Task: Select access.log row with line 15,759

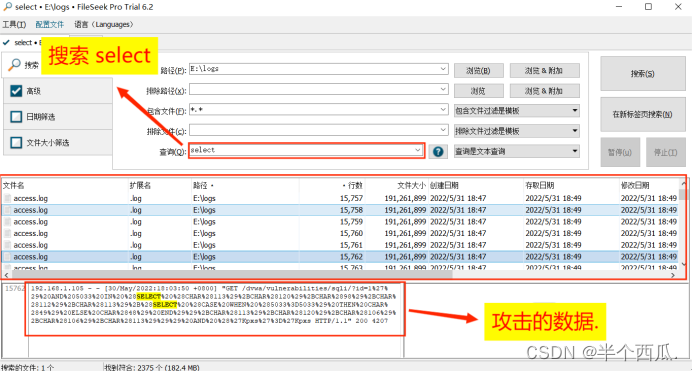Action: [340, 222]
